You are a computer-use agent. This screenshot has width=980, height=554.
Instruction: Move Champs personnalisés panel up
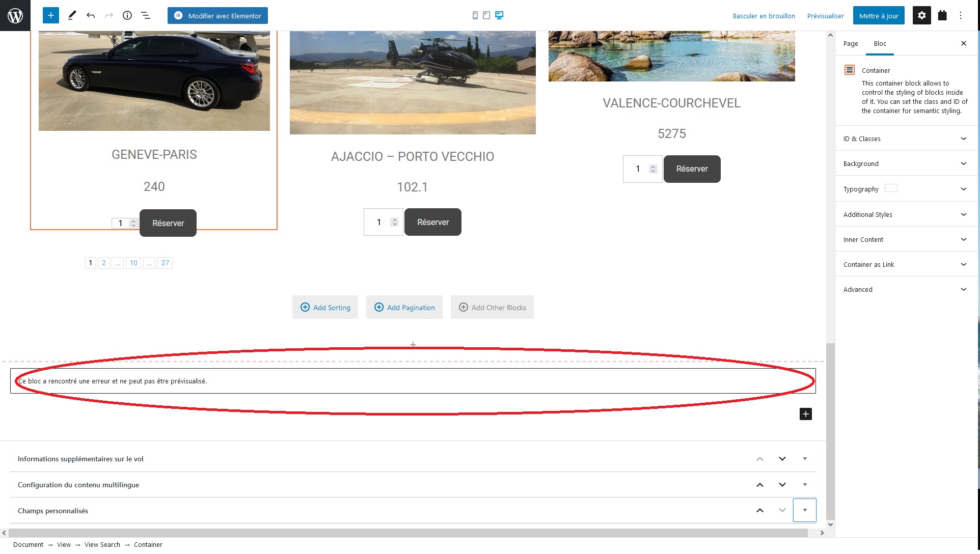coord(760,510)
